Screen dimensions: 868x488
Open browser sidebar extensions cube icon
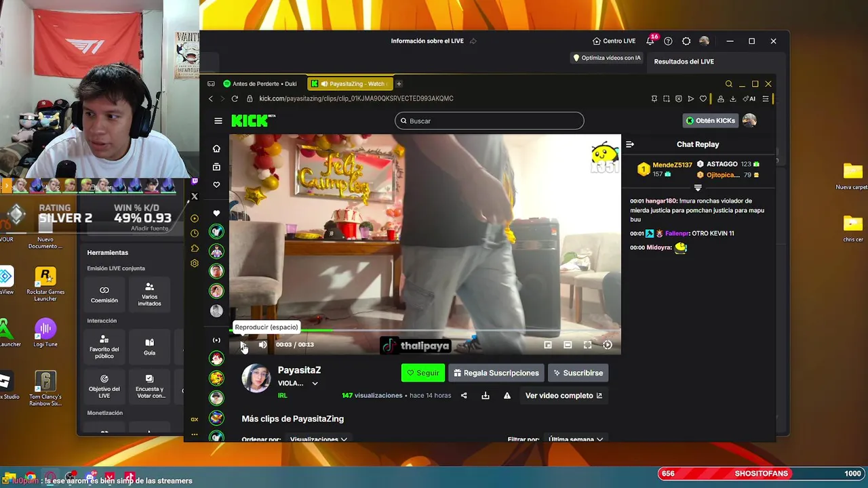pos(195,248)
